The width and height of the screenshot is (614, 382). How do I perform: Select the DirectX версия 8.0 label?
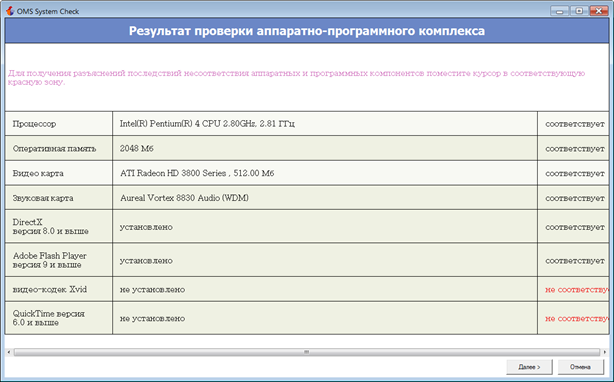click(x=51, y=227)
